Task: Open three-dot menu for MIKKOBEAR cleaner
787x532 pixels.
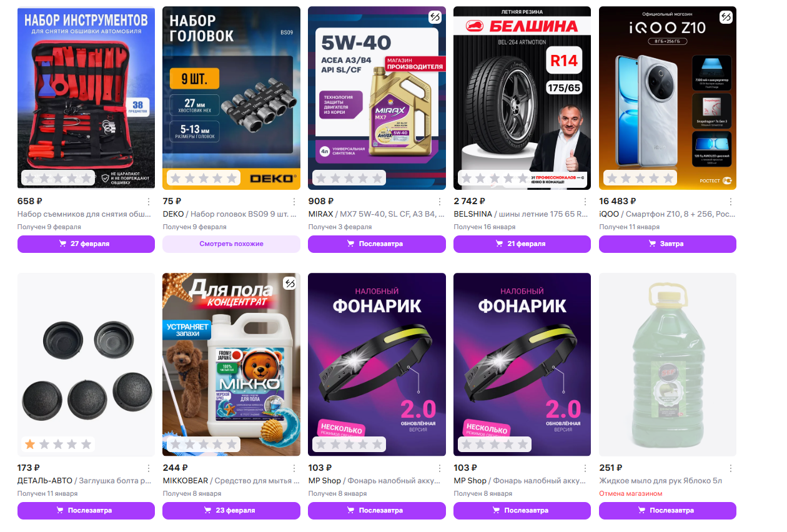Action: point(294,468)
